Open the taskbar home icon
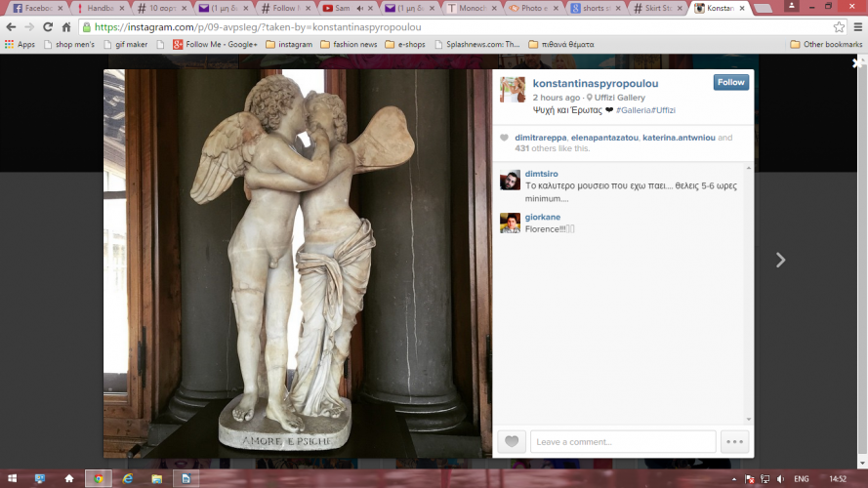The image size is (868, 488). 69,478
